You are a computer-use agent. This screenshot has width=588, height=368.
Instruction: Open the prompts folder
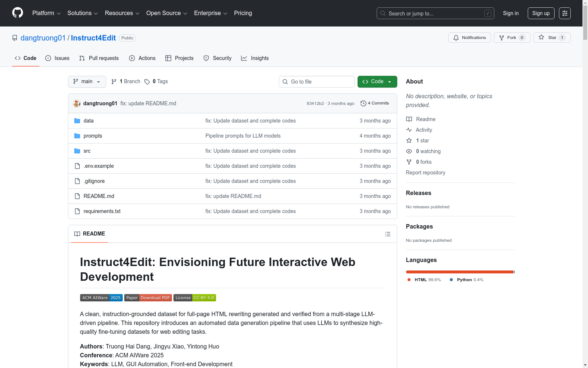(x=93, y=136)
